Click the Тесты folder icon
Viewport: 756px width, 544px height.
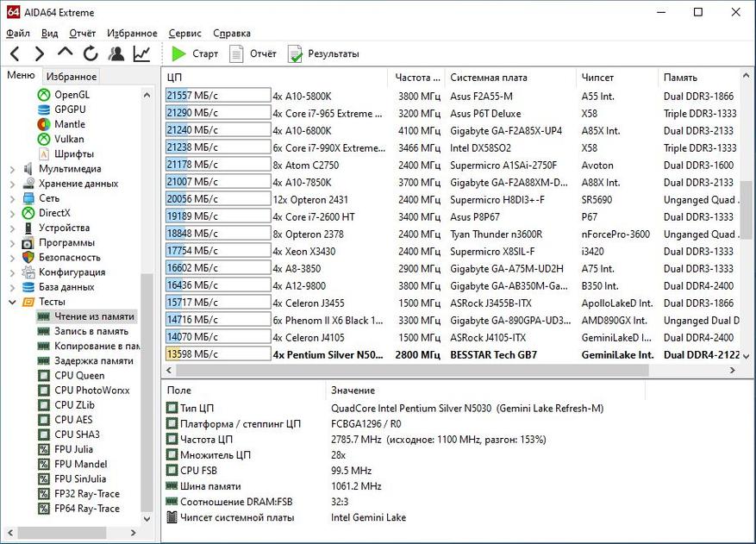click(x=28, y=302)
